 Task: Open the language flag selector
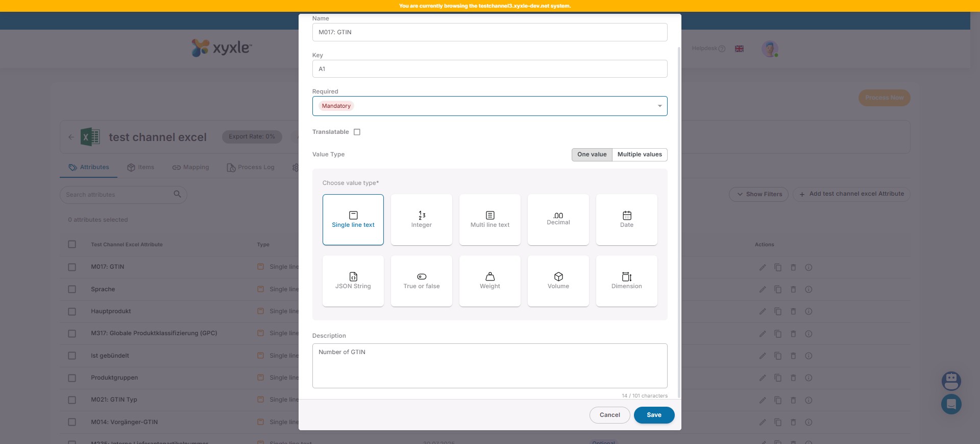pos(739,49)
